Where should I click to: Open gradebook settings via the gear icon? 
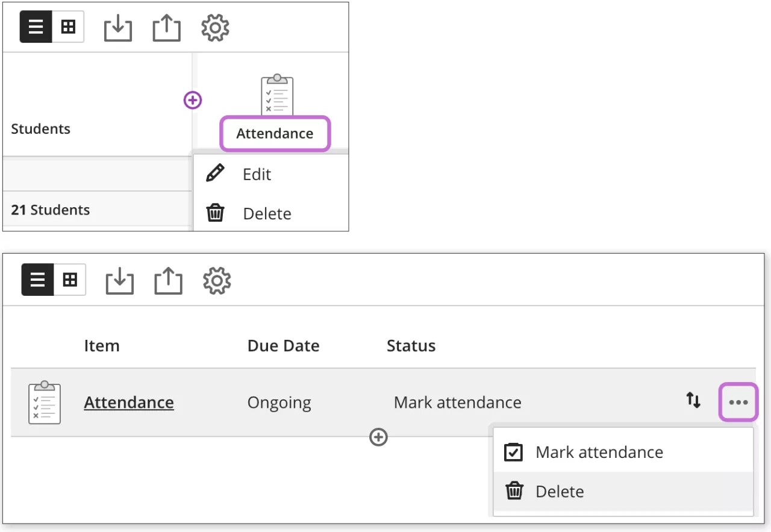coord(215,27)
